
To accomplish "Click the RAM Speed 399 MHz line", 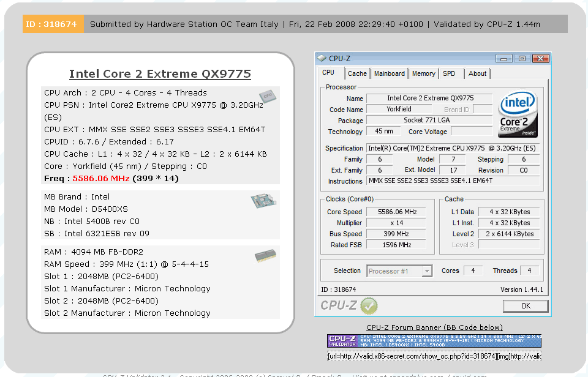I will click(126, 264).
